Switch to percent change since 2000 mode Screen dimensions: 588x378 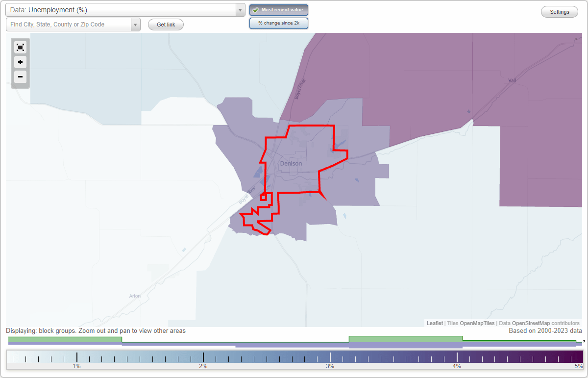(x=279, y=23)
